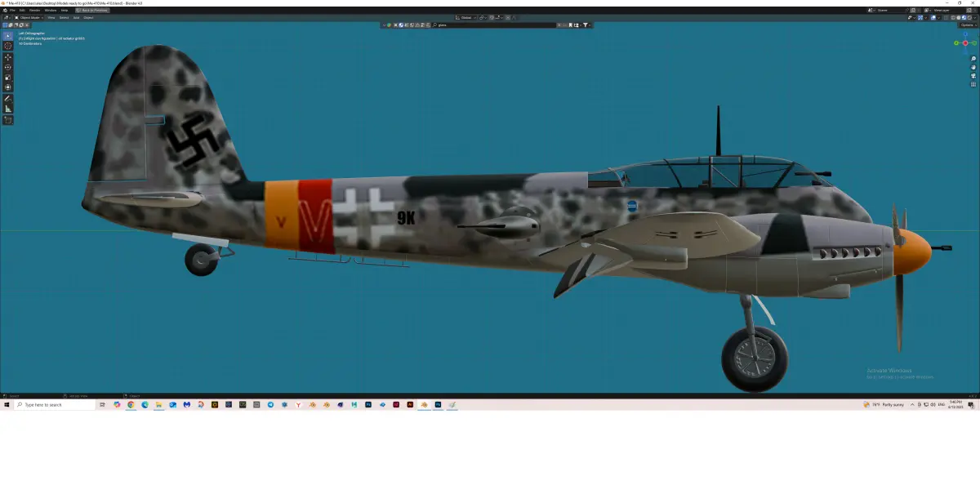The width and height of the screenshot is (980, 481).
Task: Open the Edit menu
Action: pos(22,10)
